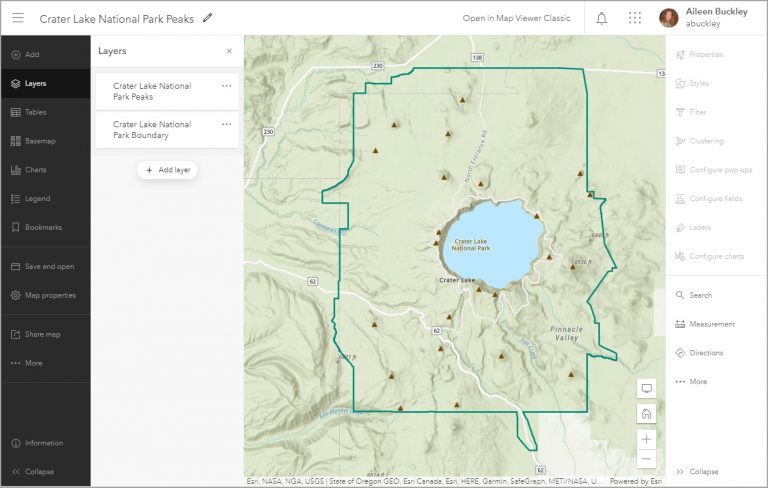Expand More options in left sidebar
This screenshot has width=768, height=488.
click(x=46, y=363)
